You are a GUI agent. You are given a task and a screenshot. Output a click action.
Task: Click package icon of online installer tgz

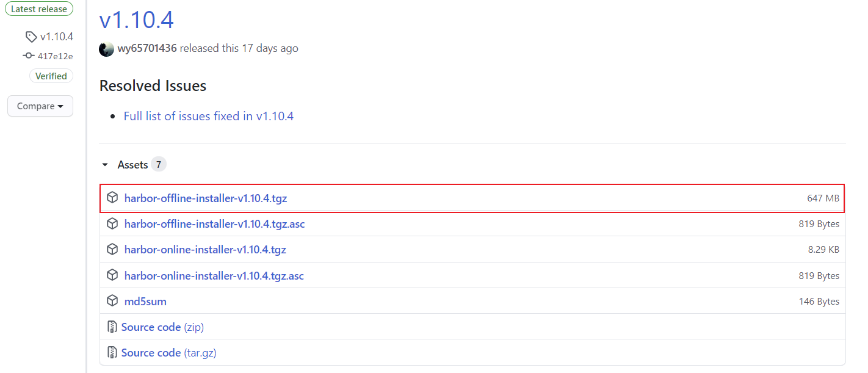coord(112,250)
